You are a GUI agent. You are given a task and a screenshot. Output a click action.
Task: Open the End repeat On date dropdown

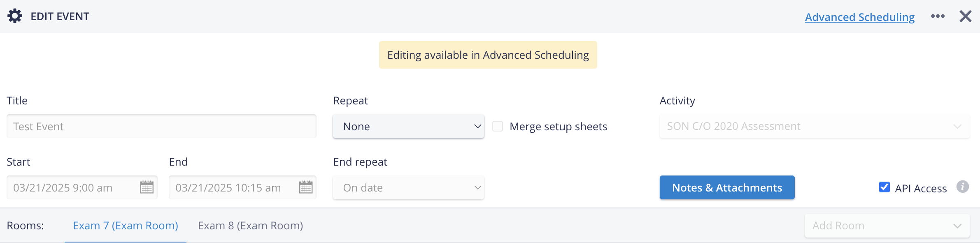click(x=408, y=188)
